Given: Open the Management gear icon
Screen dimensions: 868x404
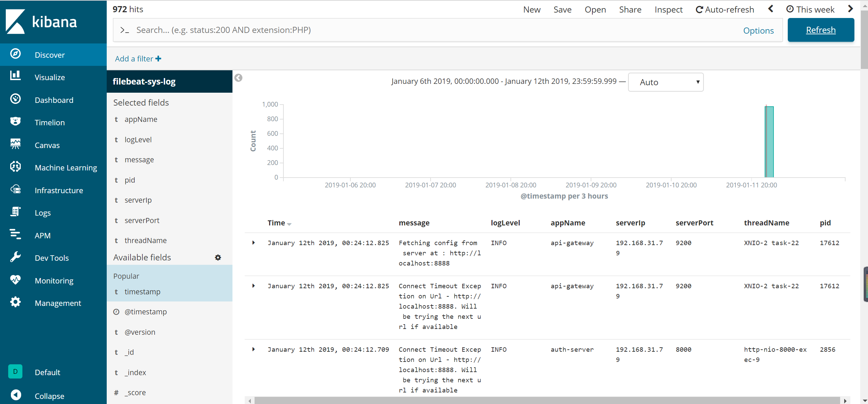Looking at the screenshot, I should click(x=15, y=302).
